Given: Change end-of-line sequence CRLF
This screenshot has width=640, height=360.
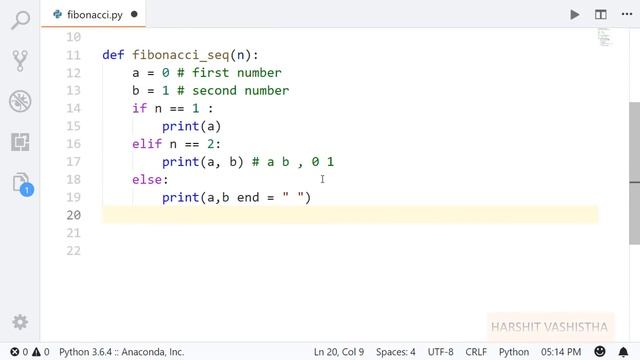Looking at the screenshot, I should (x=476, y=352).
